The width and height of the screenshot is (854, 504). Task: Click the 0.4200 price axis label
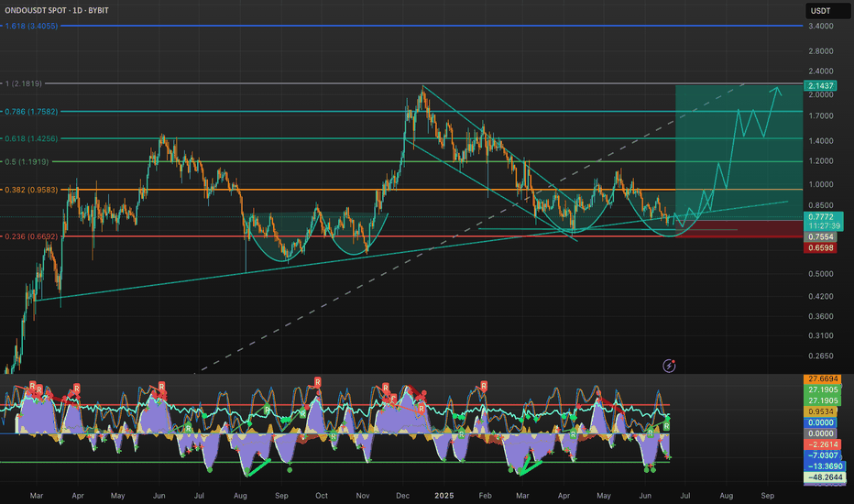[821, 296]
